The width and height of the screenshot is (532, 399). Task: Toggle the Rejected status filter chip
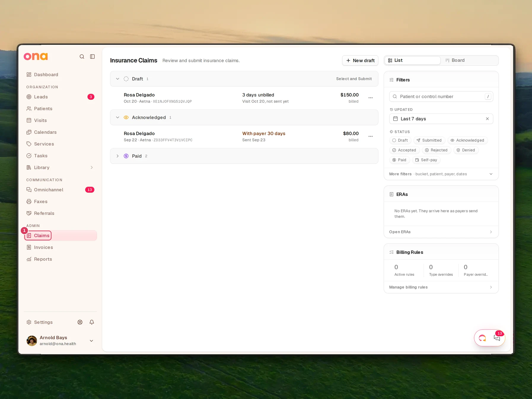click(436, 150)
